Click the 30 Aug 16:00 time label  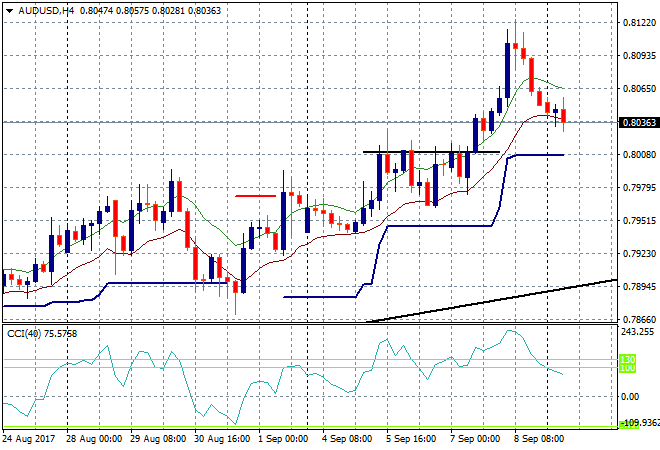[x=222, y=439]
